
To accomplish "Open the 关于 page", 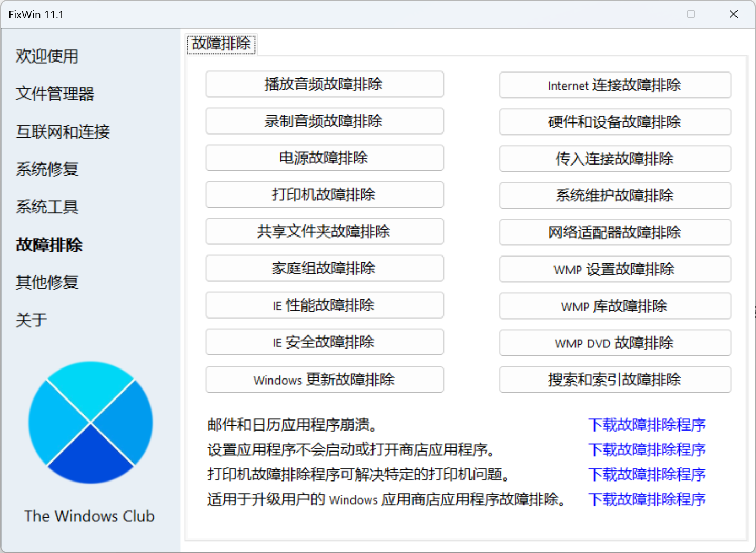I will 32,320.
